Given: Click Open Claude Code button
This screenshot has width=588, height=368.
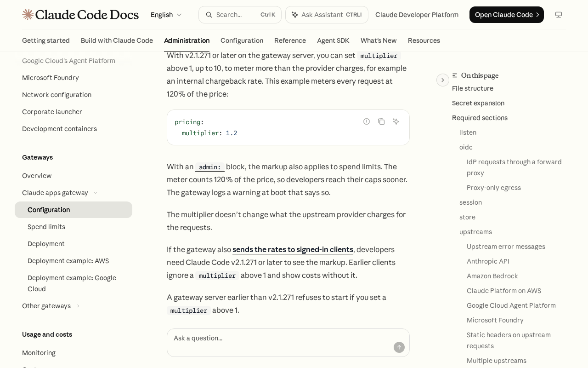Looking at the screenshot, I should coord(507,15).
